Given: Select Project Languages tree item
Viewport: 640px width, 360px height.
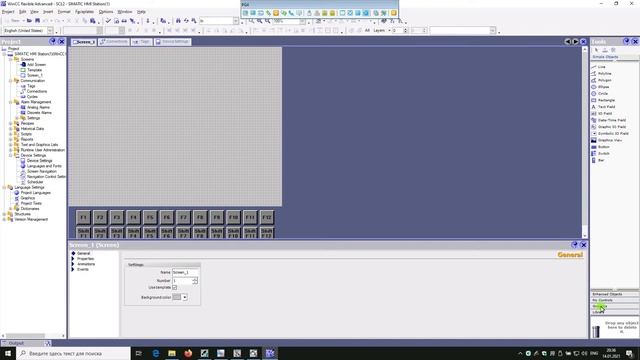Looking at the screenshot, I should [x=36, y=193].
